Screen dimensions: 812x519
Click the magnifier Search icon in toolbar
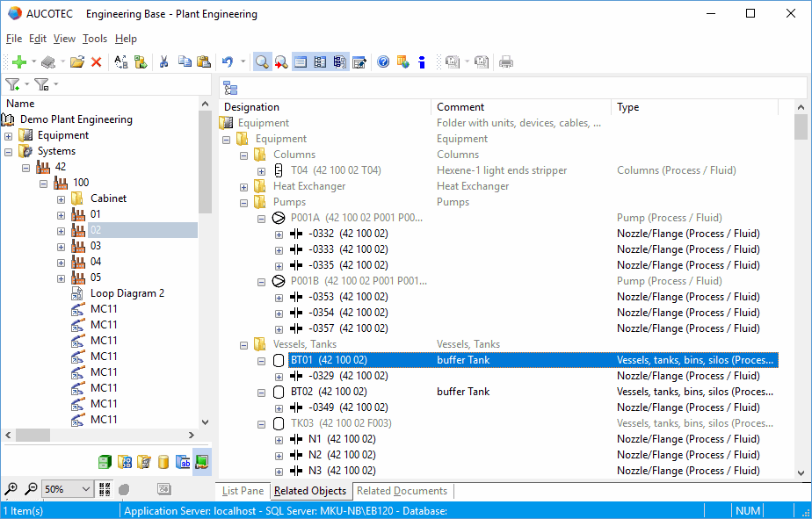262,61
